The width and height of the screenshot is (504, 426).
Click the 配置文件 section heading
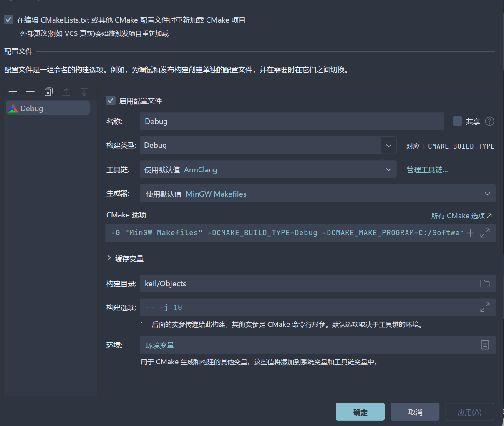point(18,51)
